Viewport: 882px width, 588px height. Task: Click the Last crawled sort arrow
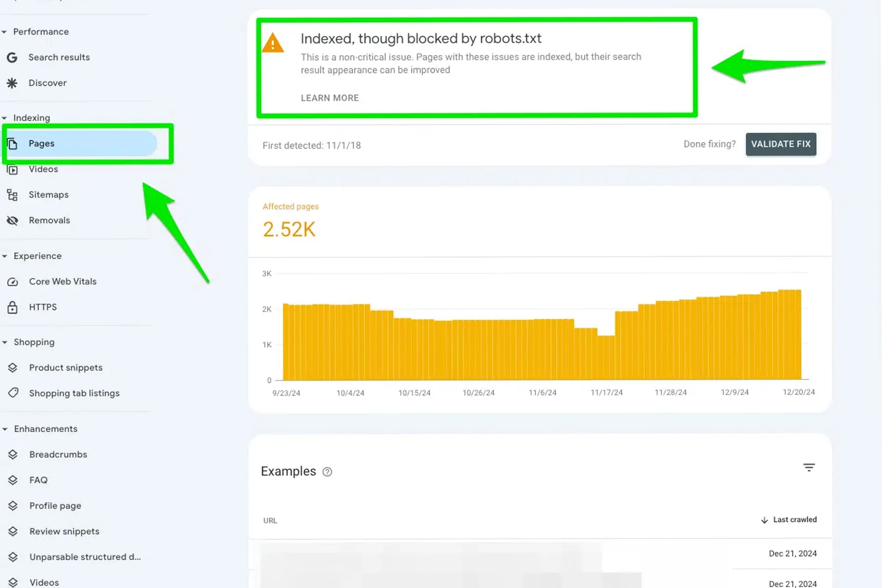(764, 520)
